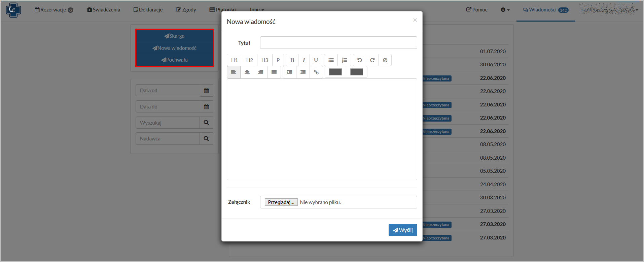Open the first color picker swatch
The width and height of the screenshot is (644, 262).
(x=335, y=72)
